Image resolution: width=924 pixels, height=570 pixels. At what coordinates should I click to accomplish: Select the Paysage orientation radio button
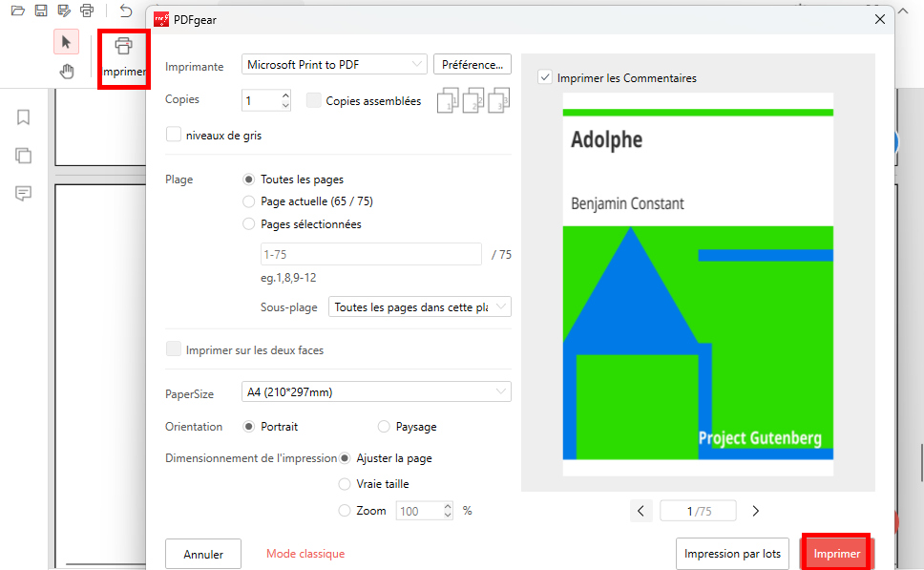(383, 426)
